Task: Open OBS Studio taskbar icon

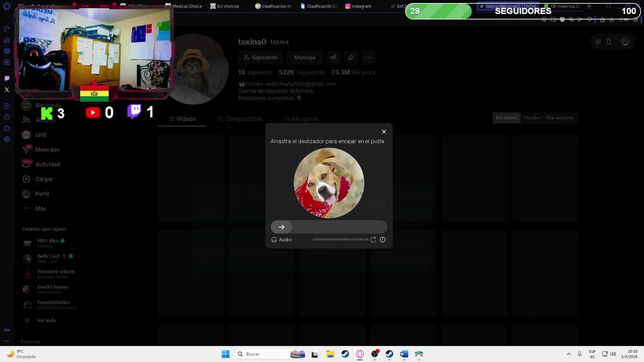Action: [374, 354]
